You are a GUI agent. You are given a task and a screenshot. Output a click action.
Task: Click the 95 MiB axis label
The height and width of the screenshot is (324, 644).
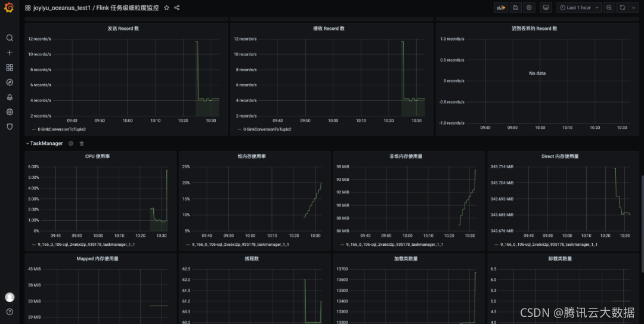click(x=342, y=166)
